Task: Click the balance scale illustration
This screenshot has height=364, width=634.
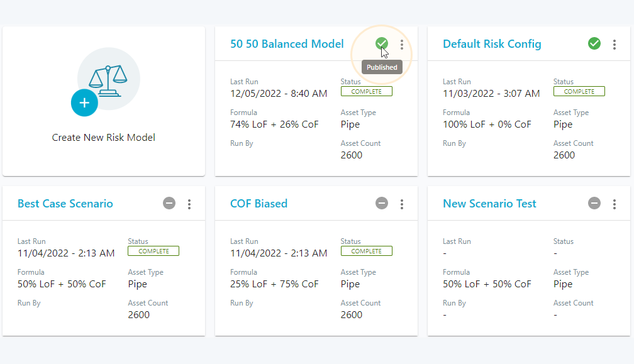Action: click(x=108, y=79)
